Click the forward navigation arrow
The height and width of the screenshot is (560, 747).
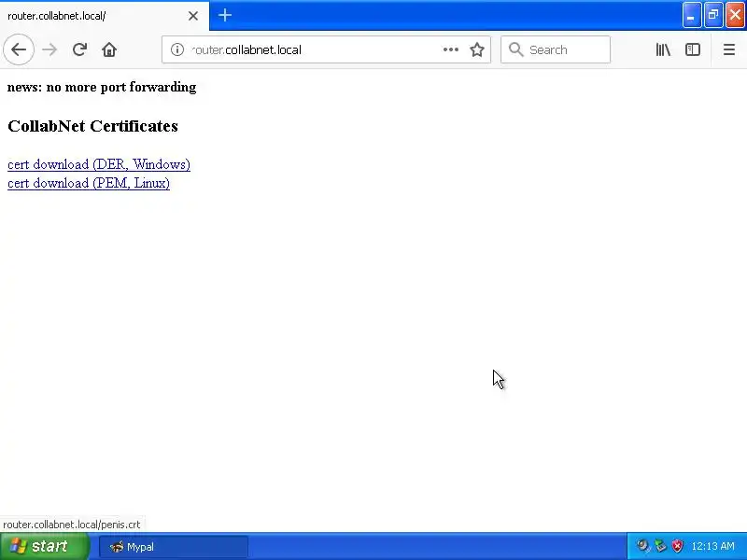49,49
